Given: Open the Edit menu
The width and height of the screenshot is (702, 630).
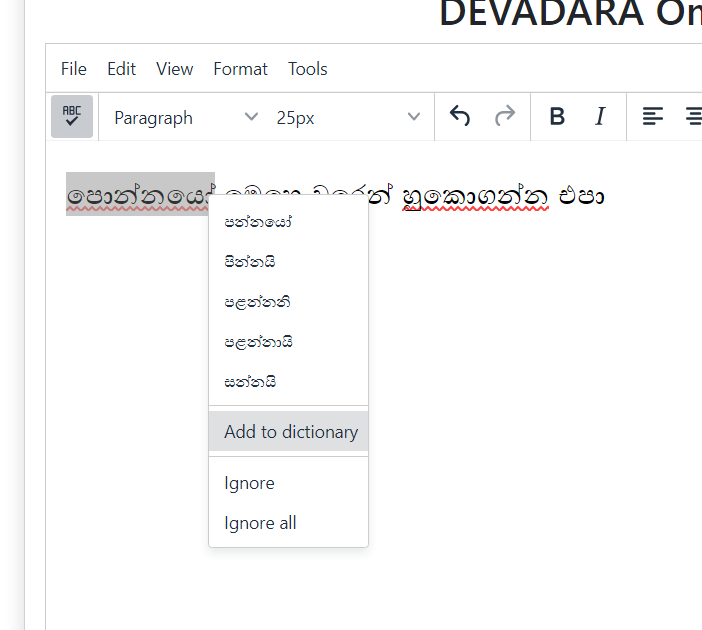Looking at the screenshot, I should [121, 69].
